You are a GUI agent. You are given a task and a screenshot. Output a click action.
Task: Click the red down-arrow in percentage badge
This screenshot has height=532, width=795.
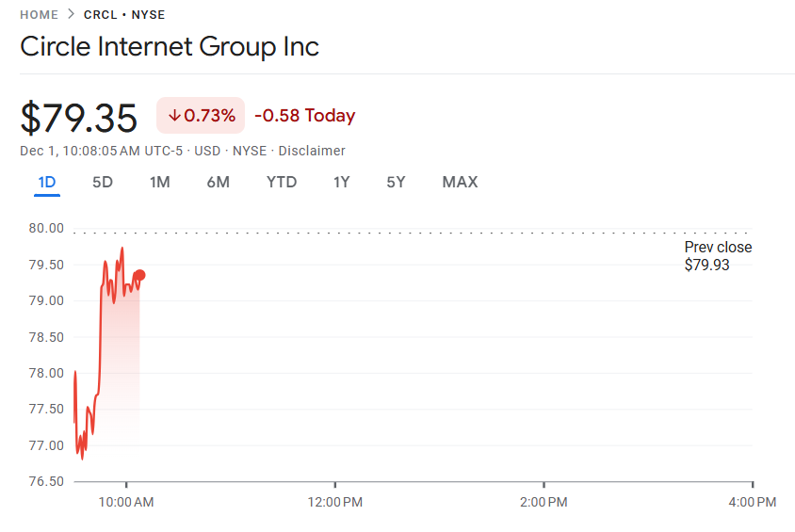point(174,116)
